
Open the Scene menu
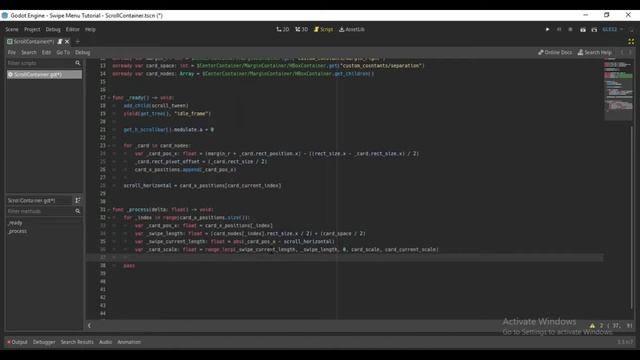[x=12, y=29]
